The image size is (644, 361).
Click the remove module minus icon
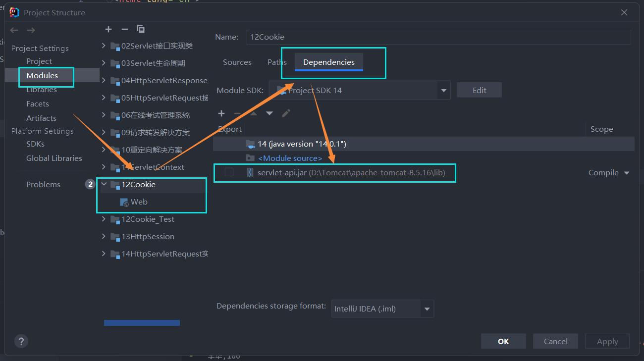pyautogui.click(x=124, y=29)
